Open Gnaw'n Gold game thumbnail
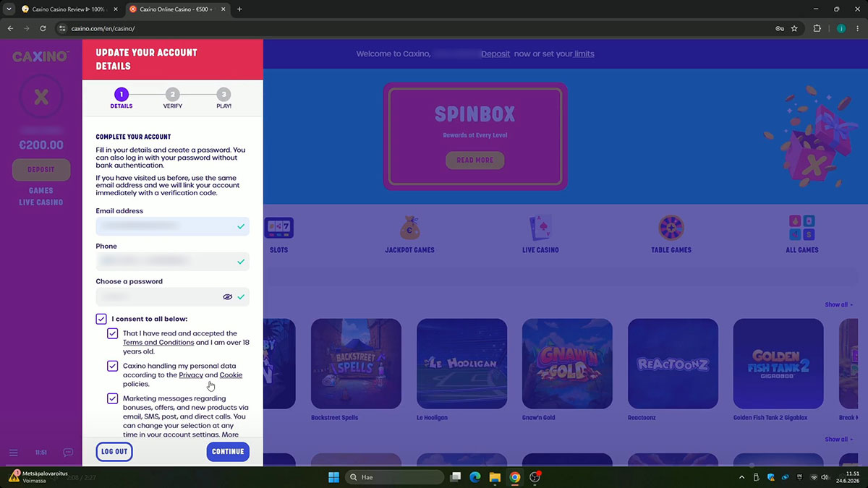The width and height of the screenshot is (868, 488). click(x=567, y=364)
